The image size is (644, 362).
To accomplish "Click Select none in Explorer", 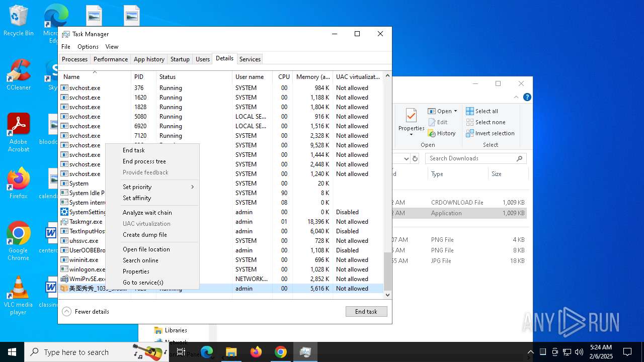I will tap(486, 122).
